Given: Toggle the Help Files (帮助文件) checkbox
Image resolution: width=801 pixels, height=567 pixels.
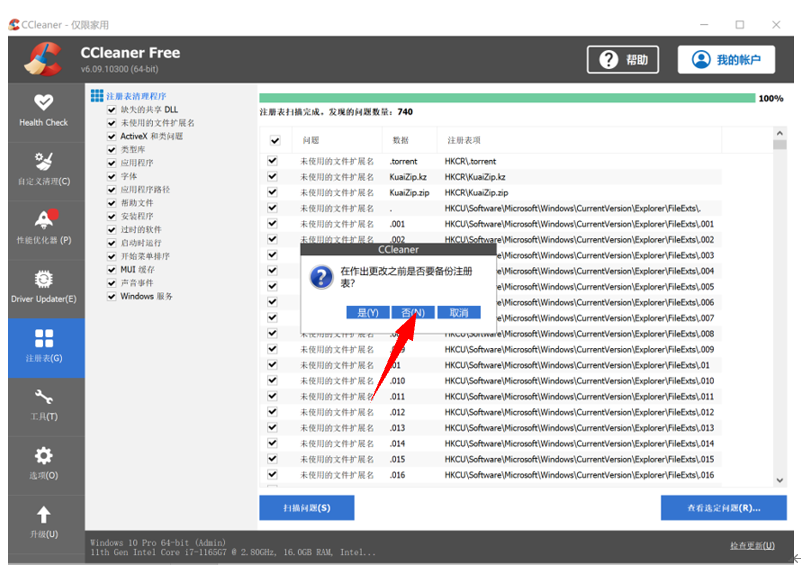Looking at the screenshot, I should (x=111, y=203).
